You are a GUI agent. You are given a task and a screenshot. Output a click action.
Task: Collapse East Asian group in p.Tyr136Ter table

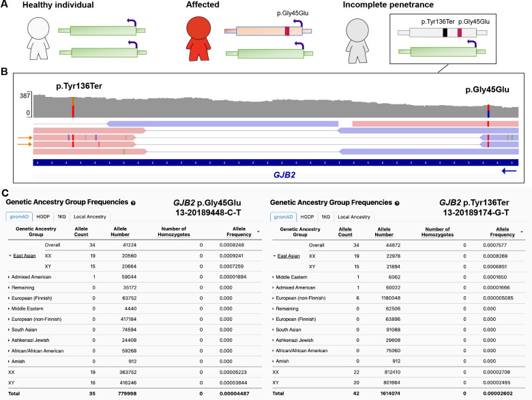pos(275,256)
